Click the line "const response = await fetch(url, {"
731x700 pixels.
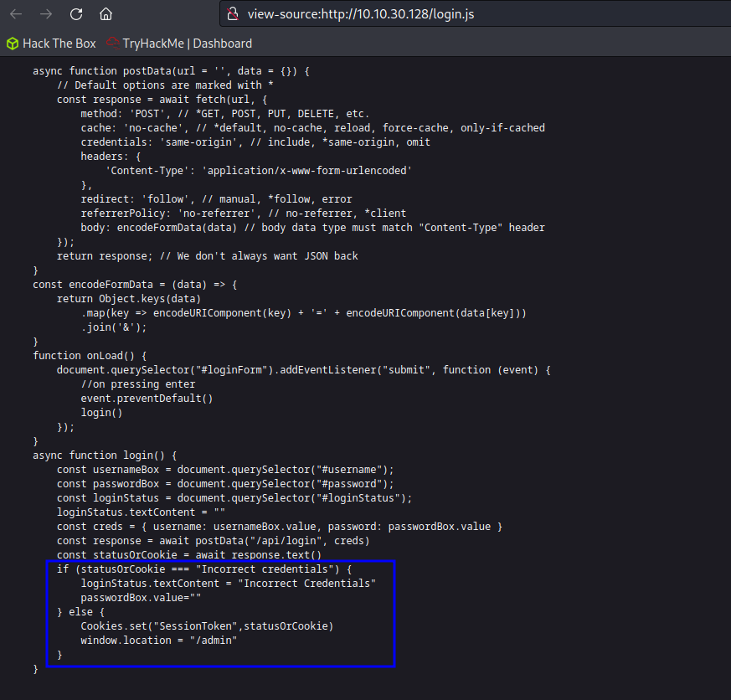click(162, 100)
